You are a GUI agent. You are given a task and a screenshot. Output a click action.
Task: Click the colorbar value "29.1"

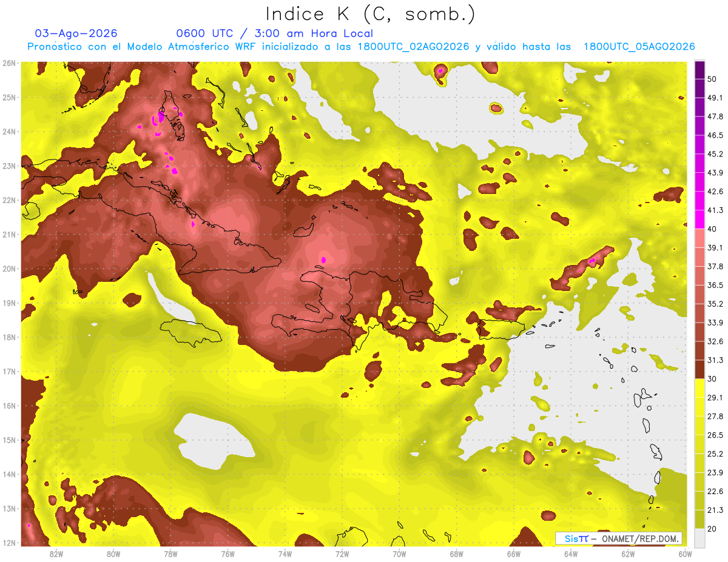pos(715,398)
